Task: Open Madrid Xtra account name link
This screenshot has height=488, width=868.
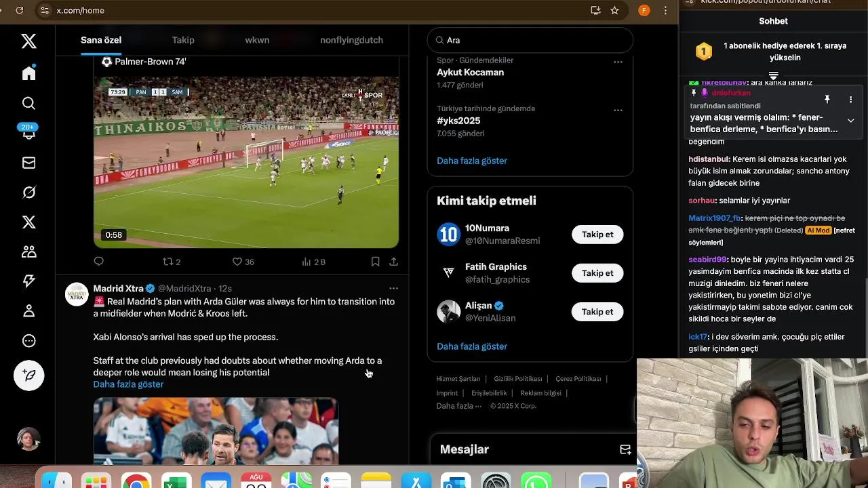Action: (118, 289)
